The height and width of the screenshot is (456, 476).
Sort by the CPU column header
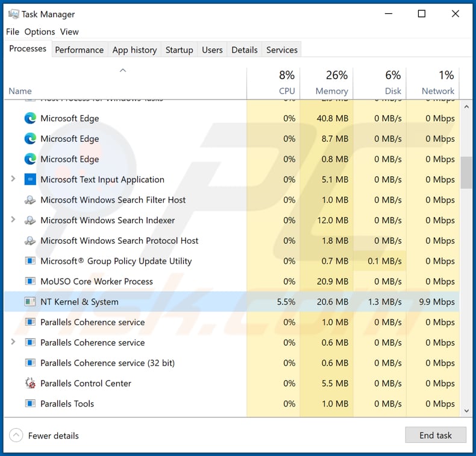287,91
